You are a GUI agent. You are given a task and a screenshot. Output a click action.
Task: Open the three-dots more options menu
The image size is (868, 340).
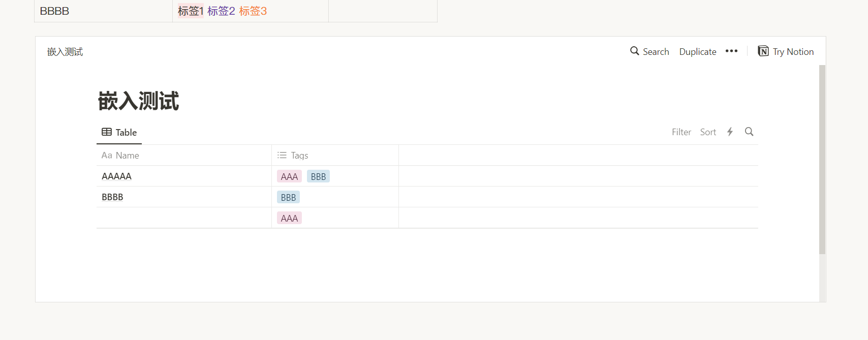(x=731, y=51)
